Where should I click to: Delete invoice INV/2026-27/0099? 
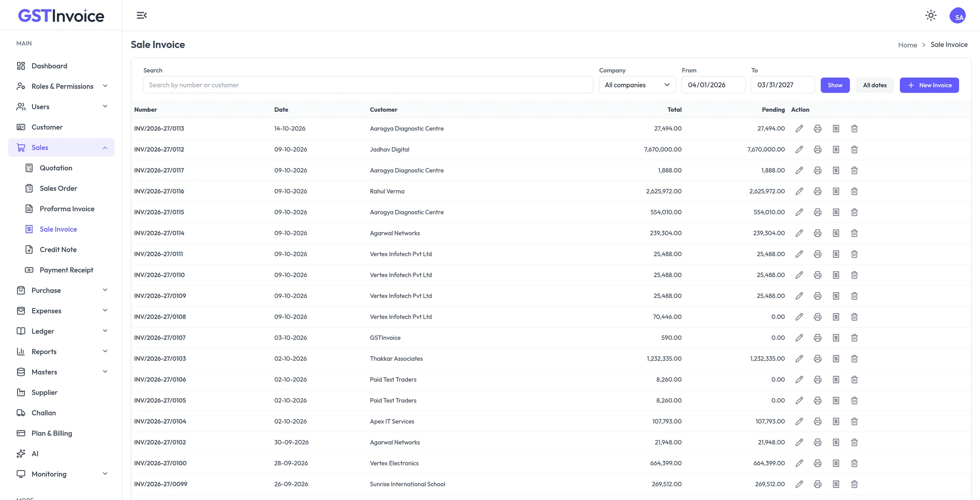point(854,484)
